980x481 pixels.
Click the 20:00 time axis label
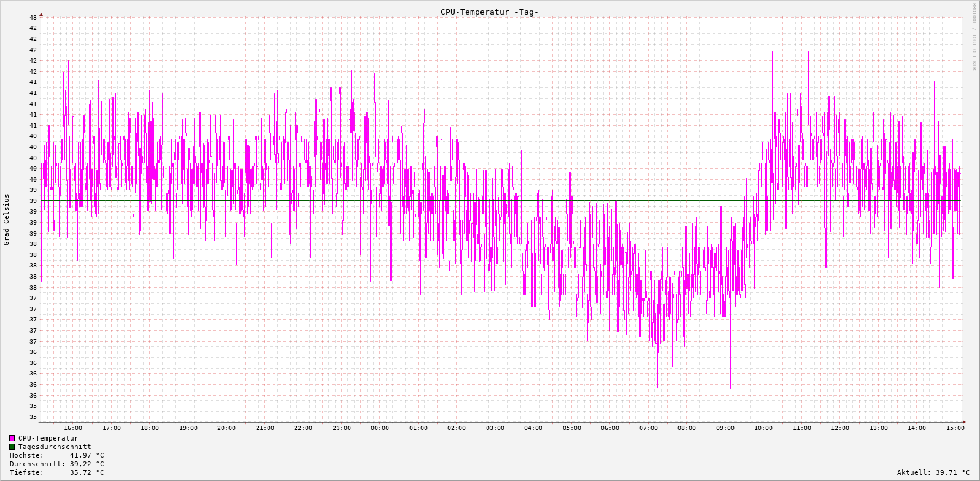(x=226, y=428)
